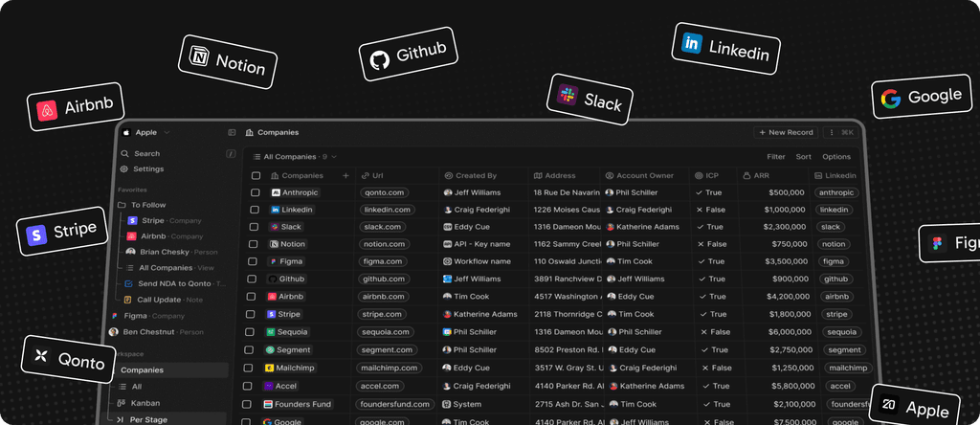The height and width of the screenshot is (425, 980).
Task: Open the Linkedin column header menu
Action: [x=835, y=175]
